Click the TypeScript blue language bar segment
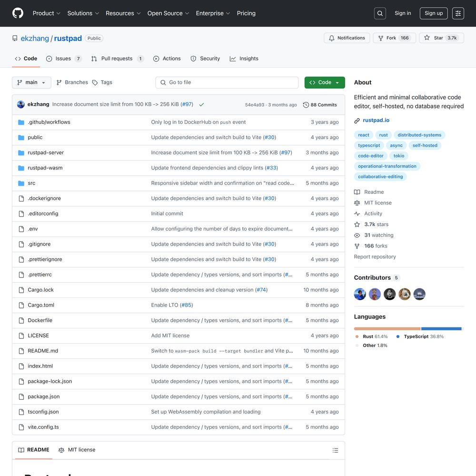The height and width of the screenshot is (476, 476). tap(441, 329)
